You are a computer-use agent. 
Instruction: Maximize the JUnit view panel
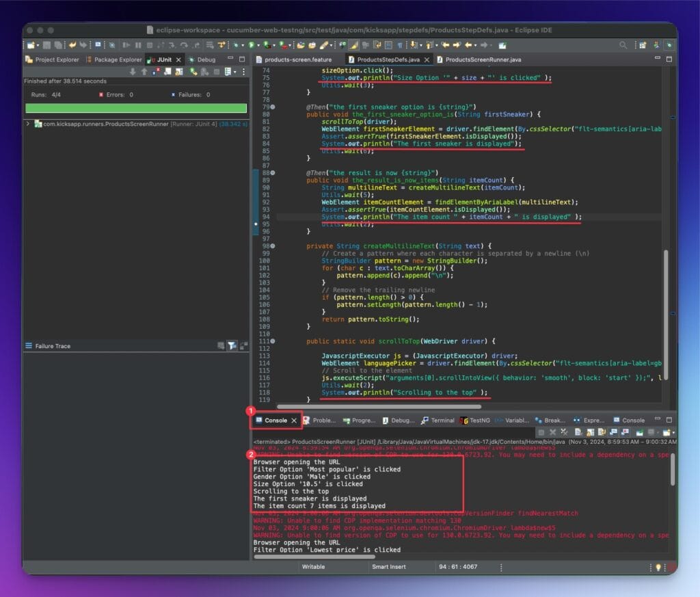coord(242,59)
